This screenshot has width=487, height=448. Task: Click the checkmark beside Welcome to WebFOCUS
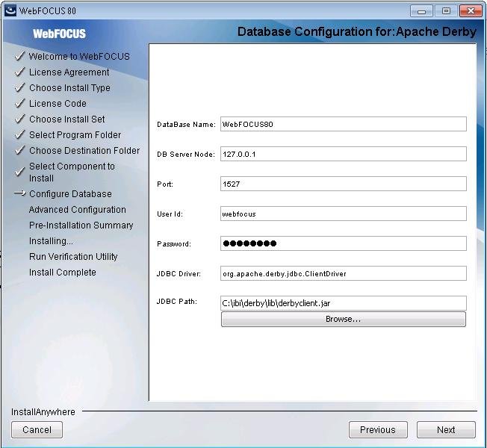pyautogui.click(x=19, y=56)
